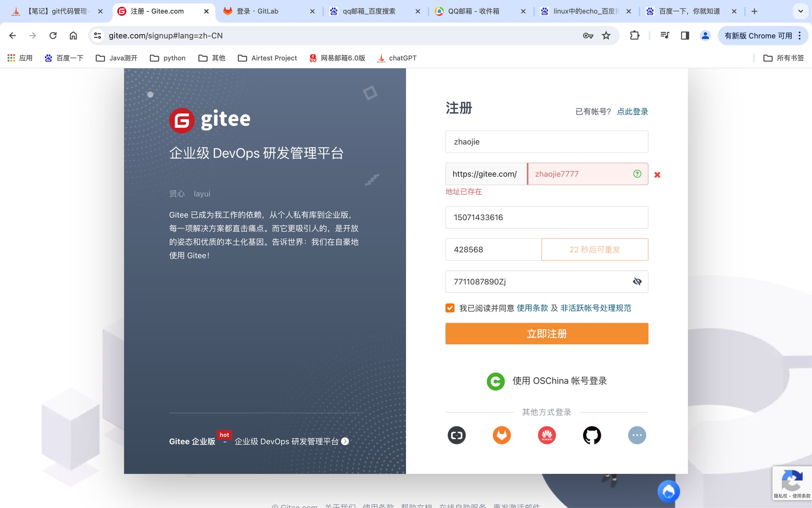Open the 使用条款 link
The height and width of the screenshot is (508, 812).
point(532,308)
